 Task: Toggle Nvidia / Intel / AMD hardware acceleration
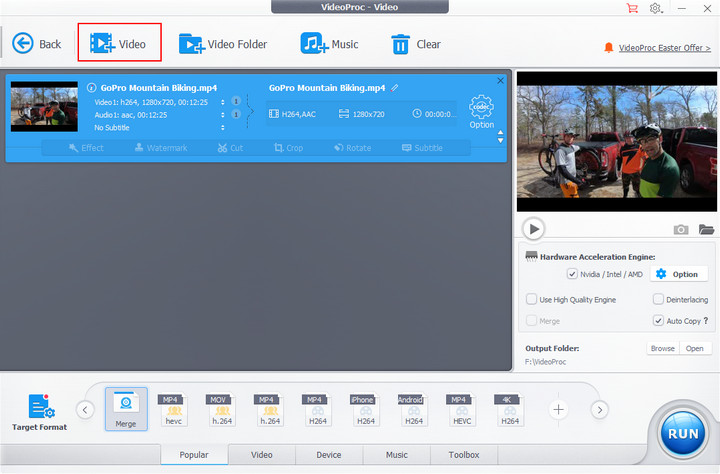(572, 274)
